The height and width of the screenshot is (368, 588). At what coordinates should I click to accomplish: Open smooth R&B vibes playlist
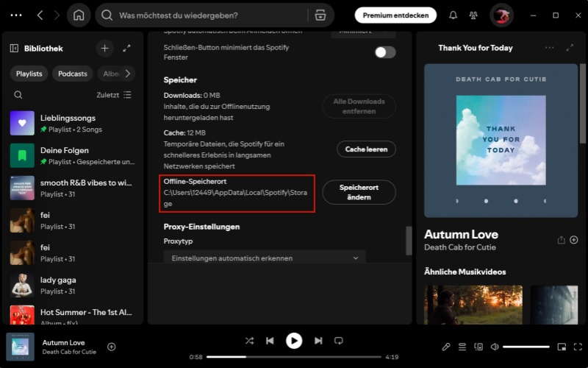[x=73, y=188]
